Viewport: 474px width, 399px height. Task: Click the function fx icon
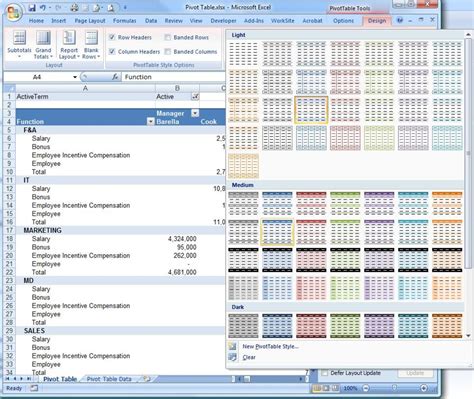[x=115, y=77]
